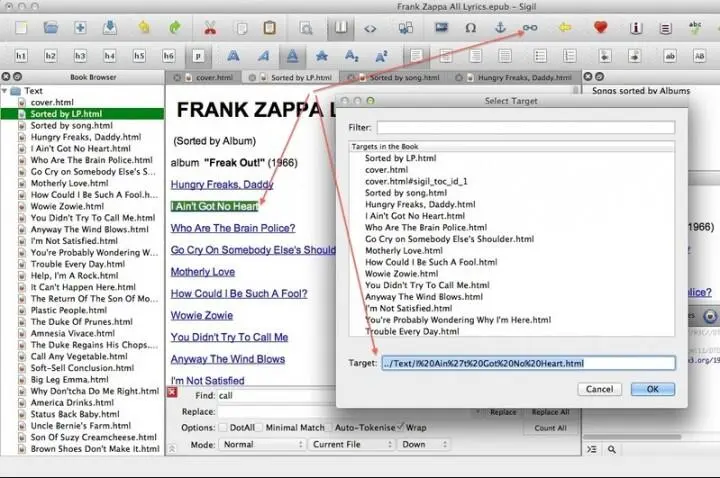This screenshot has height=478, width=720.
Task: Run spellcheck with the abc icon
Action: coord(695,28)
